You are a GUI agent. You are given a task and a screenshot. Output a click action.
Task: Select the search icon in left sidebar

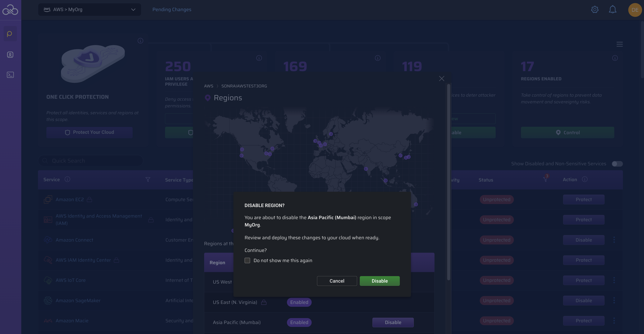10,34
